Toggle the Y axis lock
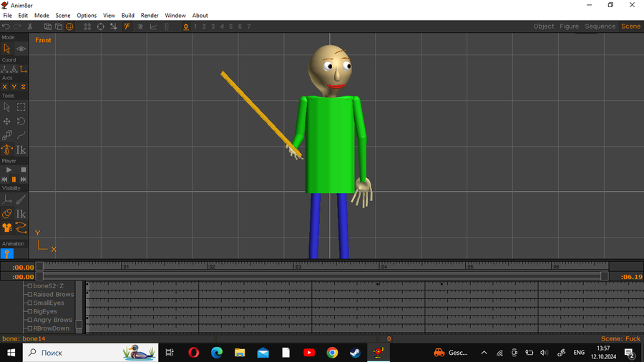644x362 pixels. [x=14, y=87]
